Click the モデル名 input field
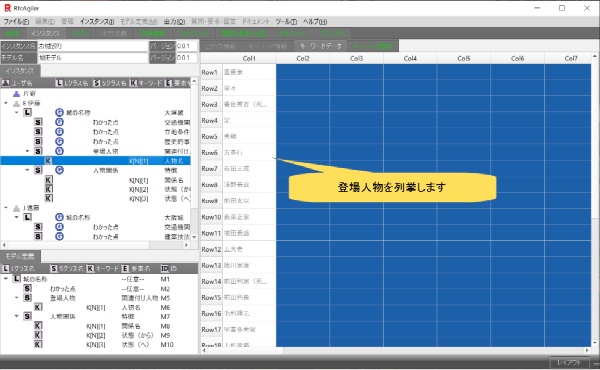The image size is (600, 370). 93,58
